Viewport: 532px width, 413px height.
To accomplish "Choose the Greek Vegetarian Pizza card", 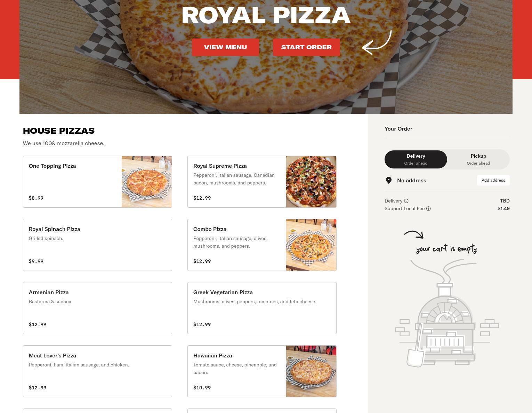I will pos(262,308).
